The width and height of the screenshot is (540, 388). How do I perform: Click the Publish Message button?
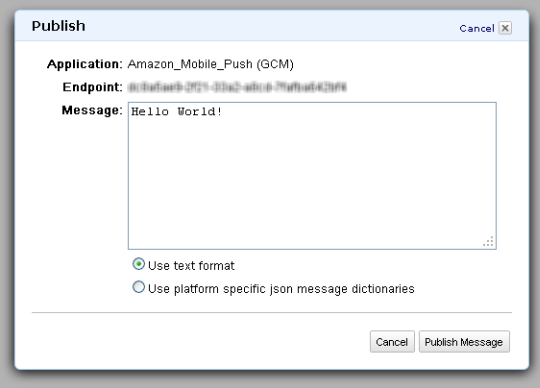tap(464, 342)
